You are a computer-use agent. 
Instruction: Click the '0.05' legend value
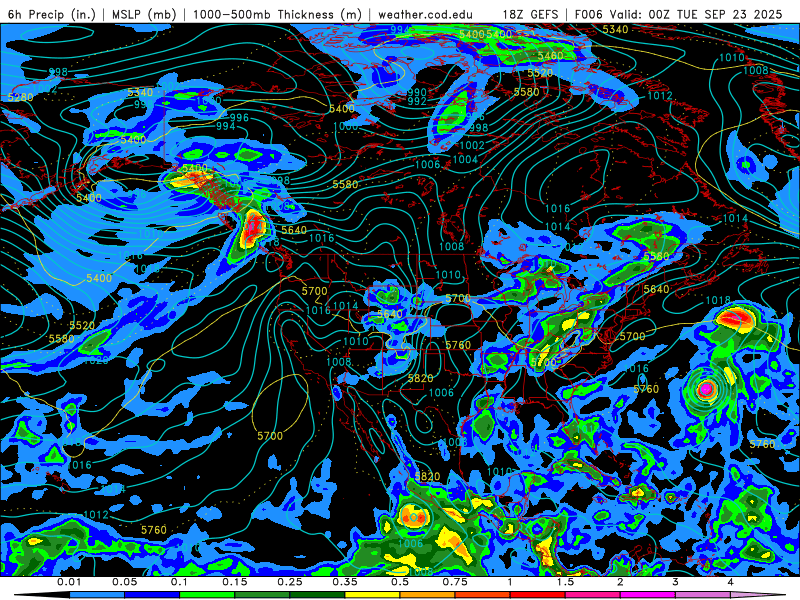124,582
